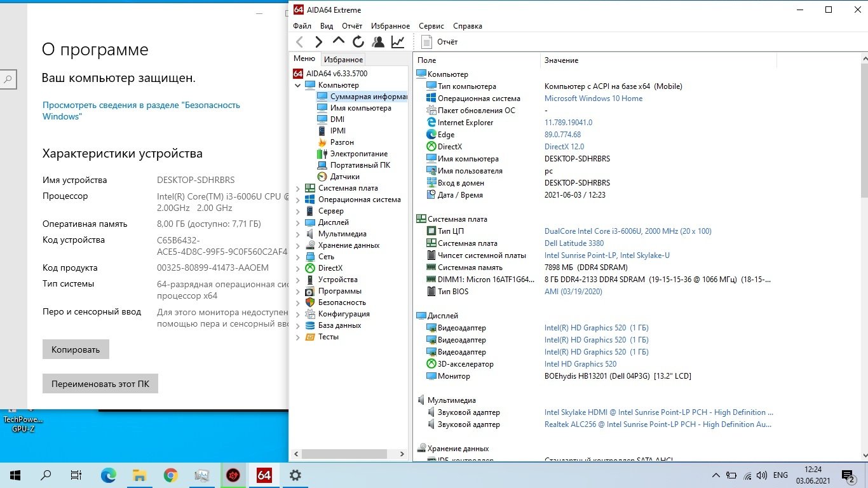Open Microsoft Windows 10 Home link
The width and height of the screenshot is (868, 488).
coord(593,98)
